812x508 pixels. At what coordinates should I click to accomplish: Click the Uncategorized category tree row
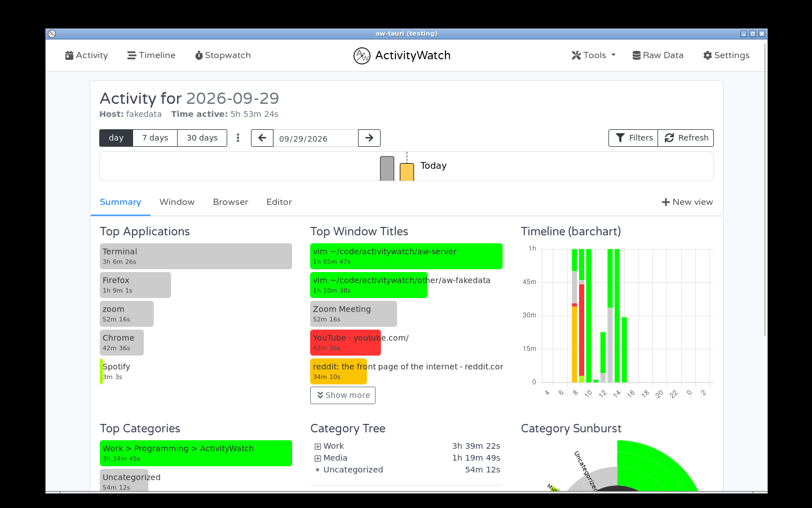coord(407,470)
